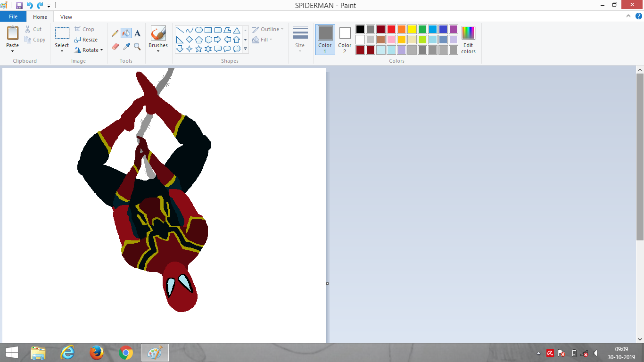Viewport: 644px width, 362px height.
Task: Click the Copy button
Action: click(x=35, y=40)
